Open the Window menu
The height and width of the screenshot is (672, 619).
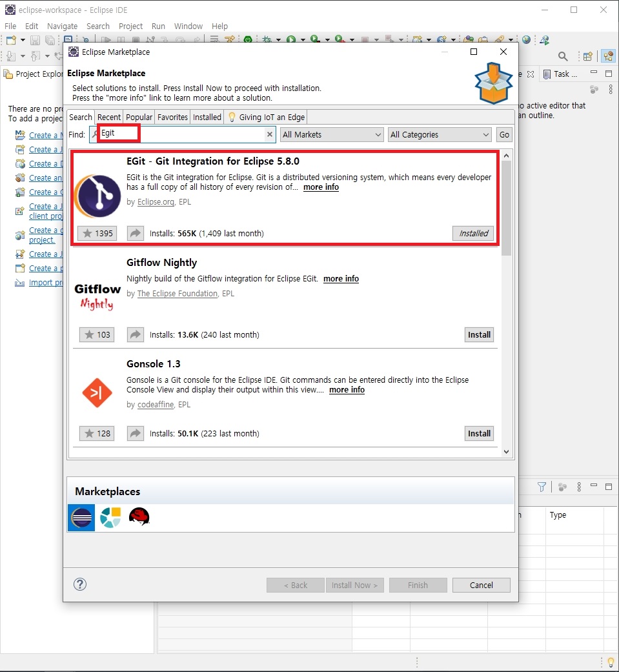(x=188, y=26)
